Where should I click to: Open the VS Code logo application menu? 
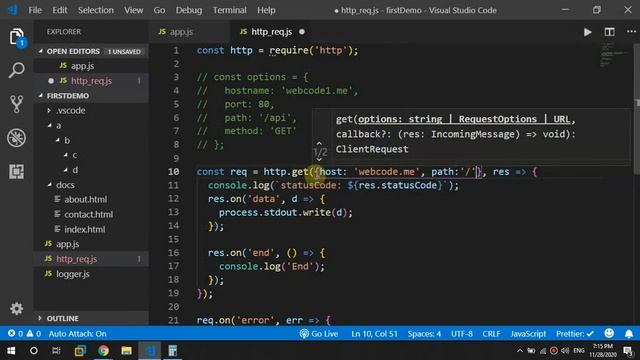point(12,10)
